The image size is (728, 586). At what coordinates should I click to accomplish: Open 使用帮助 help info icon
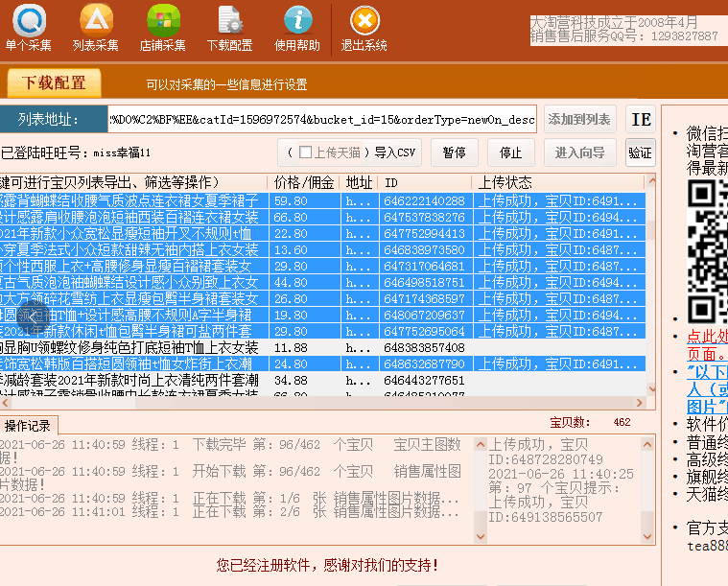pos(297,29)
